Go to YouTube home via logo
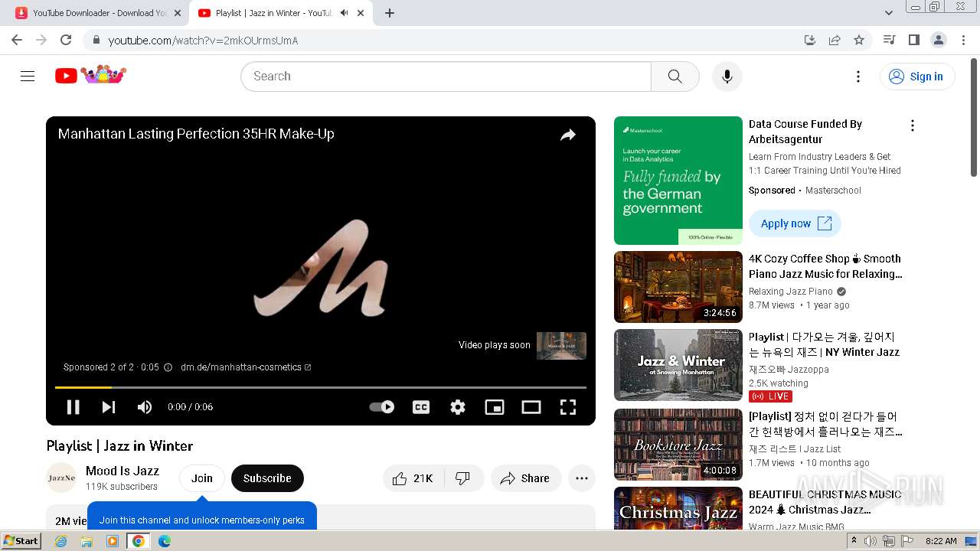This screenshot has width=980, height=551. pos(90,75)
